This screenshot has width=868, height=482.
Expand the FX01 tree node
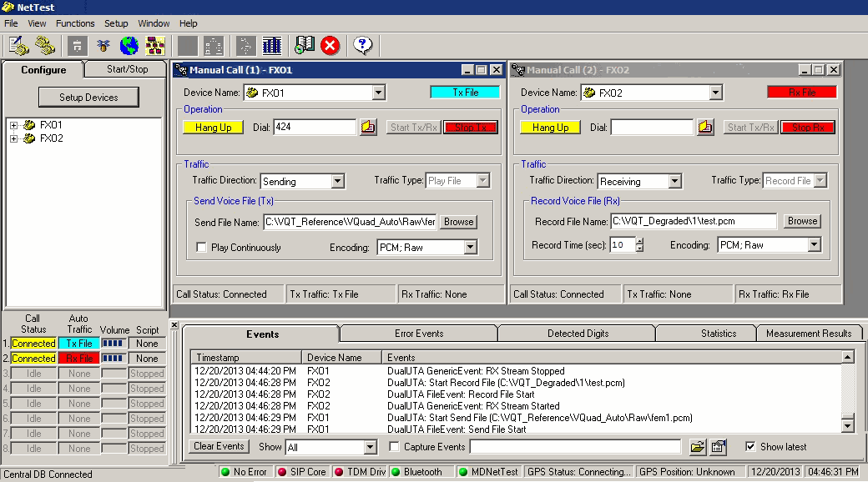pos(14,125)
